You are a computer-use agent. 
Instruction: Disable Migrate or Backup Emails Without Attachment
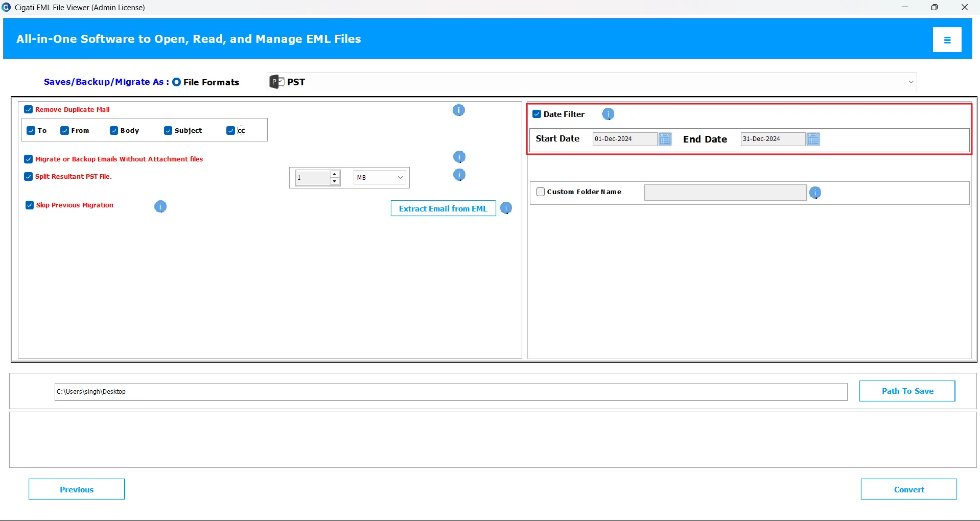pyautogui.click(x=29, y=159)
